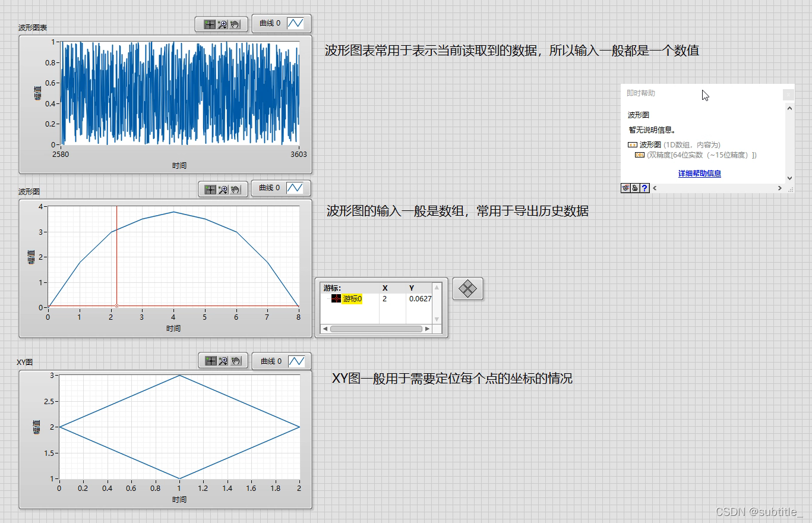Click the cursor mover diamond control
This screenshot has width=812, height=523.
coord(468,289)
